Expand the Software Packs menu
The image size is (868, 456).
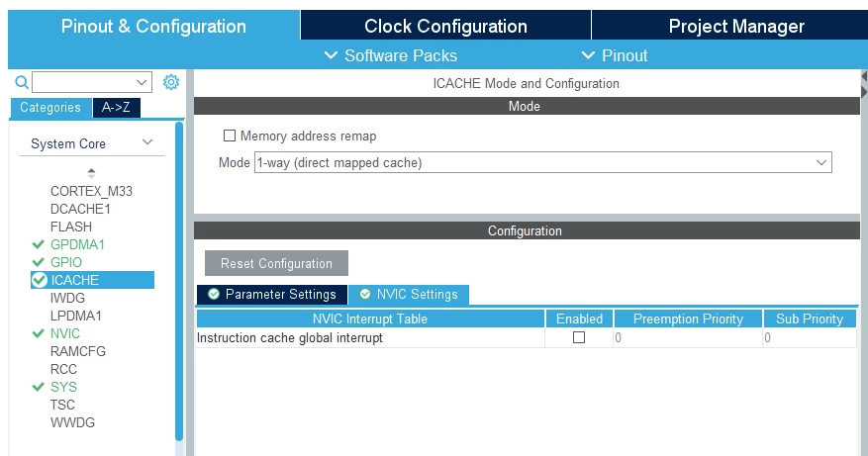(391, 55)
